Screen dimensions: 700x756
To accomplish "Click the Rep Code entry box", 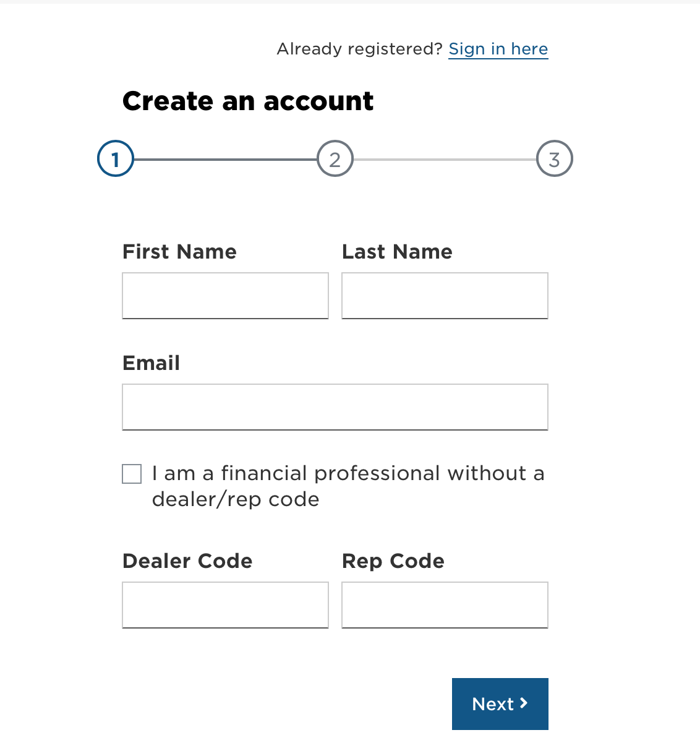I will (x=445, y=604).
